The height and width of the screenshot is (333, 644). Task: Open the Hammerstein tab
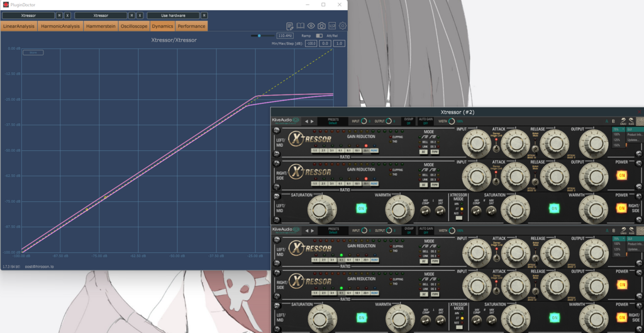pyautogui.click(x=101, y=26)
